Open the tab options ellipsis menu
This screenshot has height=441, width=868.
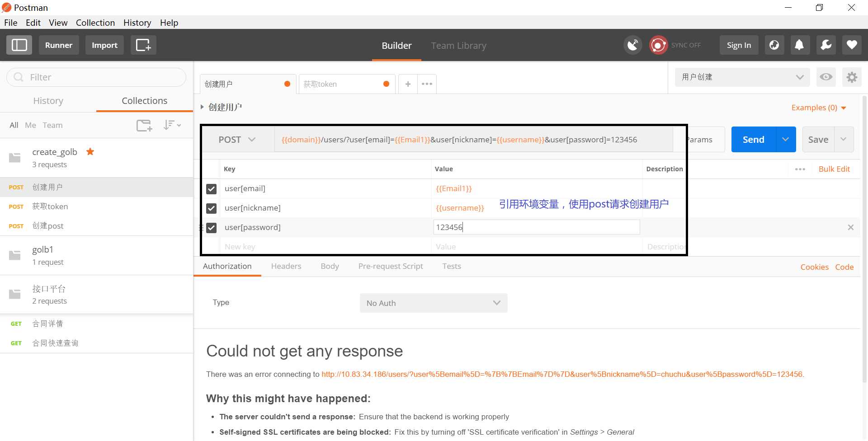[x=427, y=84]
